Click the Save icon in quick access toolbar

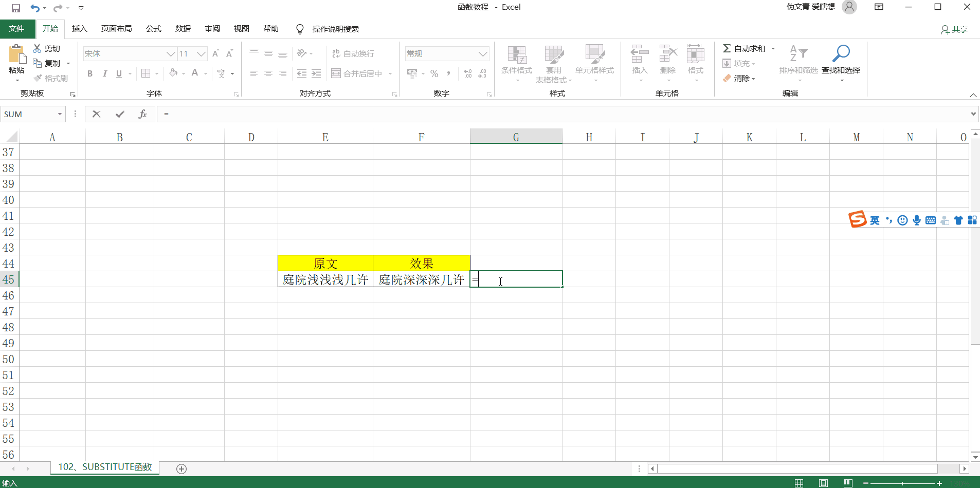pyautogui.click(x=15, y=8)
